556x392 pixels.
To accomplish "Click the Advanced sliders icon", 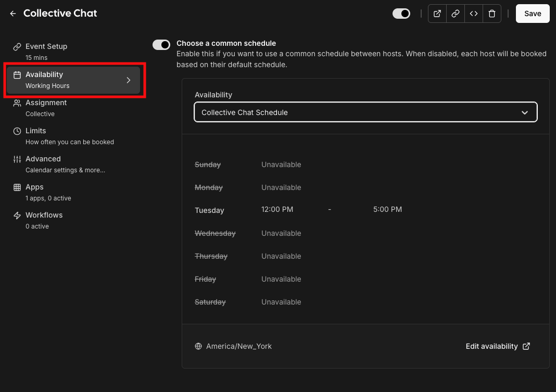I will coord(17,159).
